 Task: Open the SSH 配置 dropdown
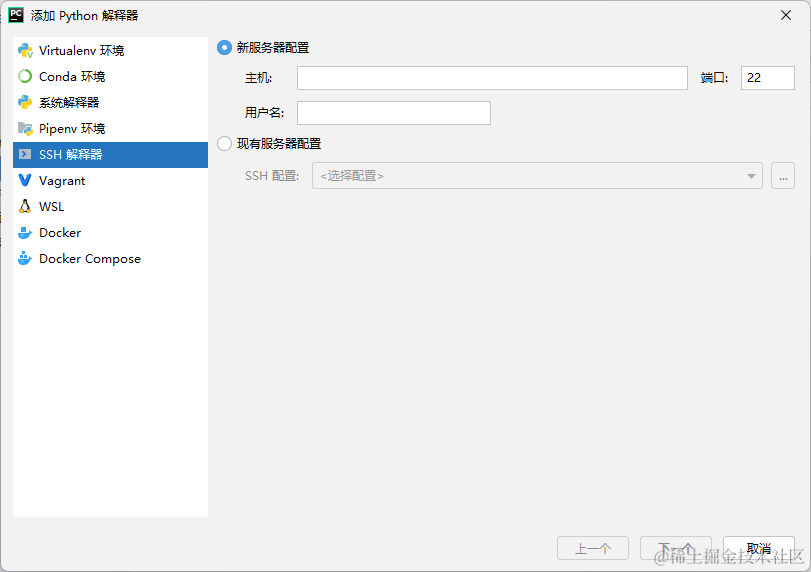(537, 176)
